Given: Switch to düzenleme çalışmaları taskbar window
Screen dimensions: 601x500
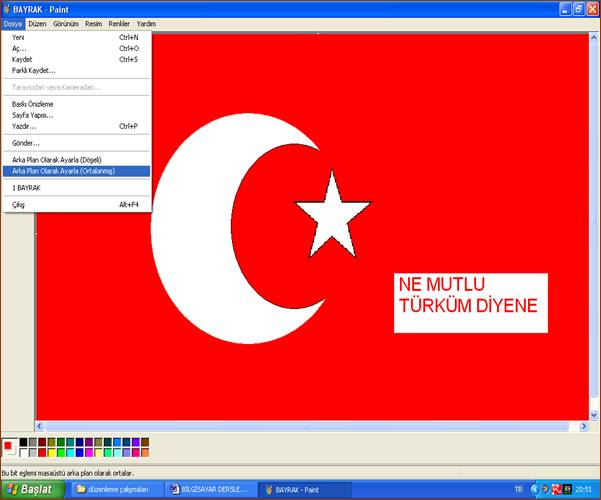Looking at the screenshot, I should point(117,490).
